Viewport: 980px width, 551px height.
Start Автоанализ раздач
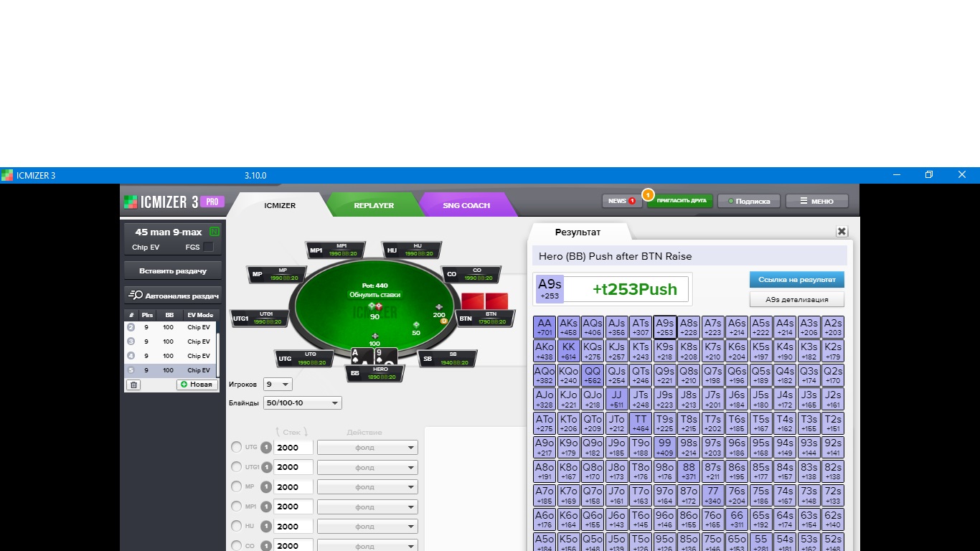[173, 295]
